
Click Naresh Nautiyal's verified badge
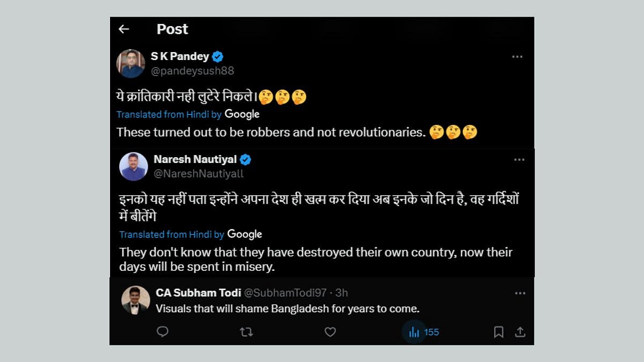tap(245, 159)
